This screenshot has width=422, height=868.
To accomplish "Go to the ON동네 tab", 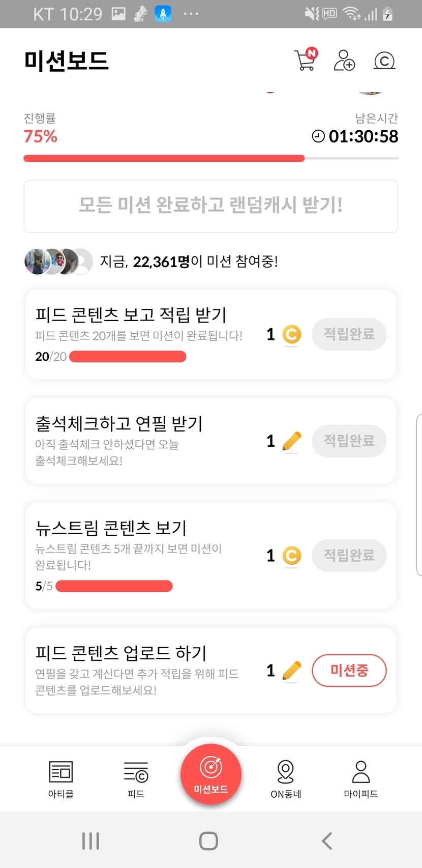I will (x=286, y=778).
